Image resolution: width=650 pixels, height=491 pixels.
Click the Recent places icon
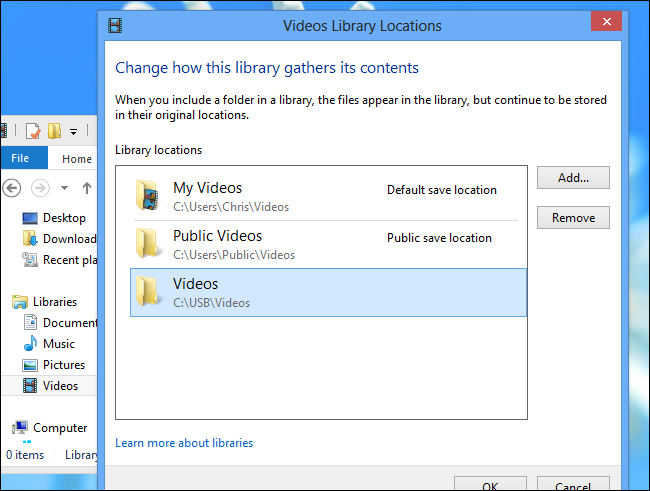coord(30,260)
